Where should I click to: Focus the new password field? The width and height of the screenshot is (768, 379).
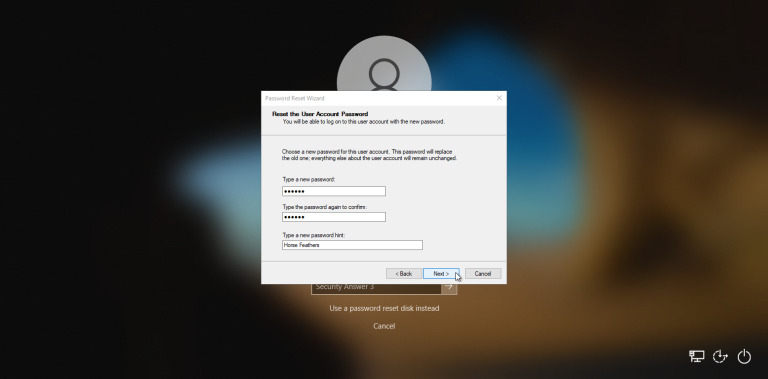(x=334, y=191)
